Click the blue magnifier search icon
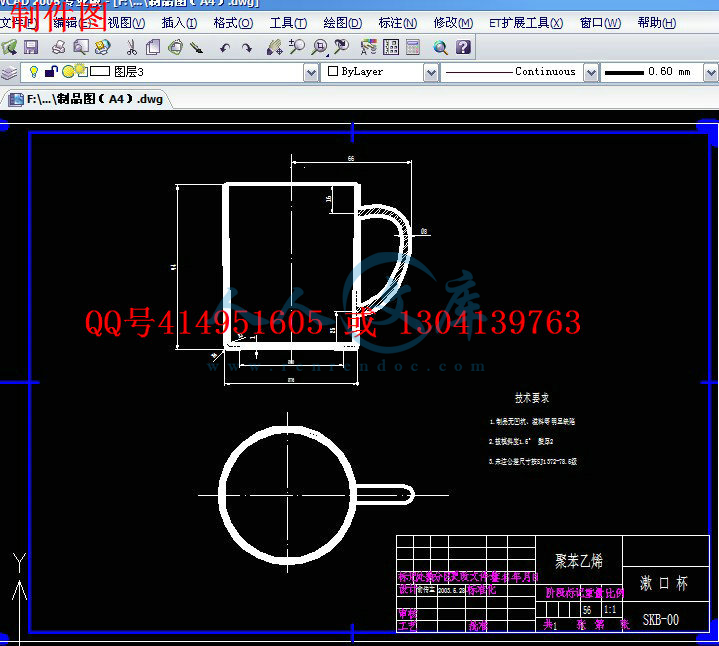This screenshot has height=646, width=719. click(x=441, y=47)
